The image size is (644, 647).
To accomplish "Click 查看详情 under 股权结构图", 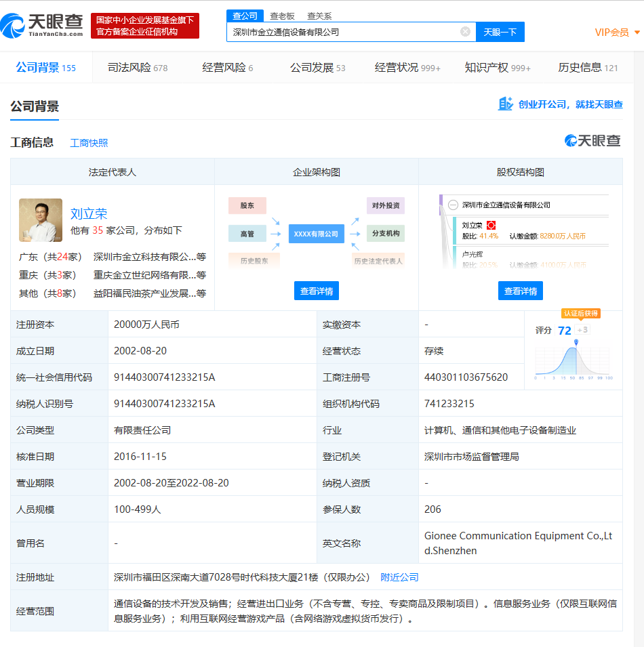I will point(521,291).
